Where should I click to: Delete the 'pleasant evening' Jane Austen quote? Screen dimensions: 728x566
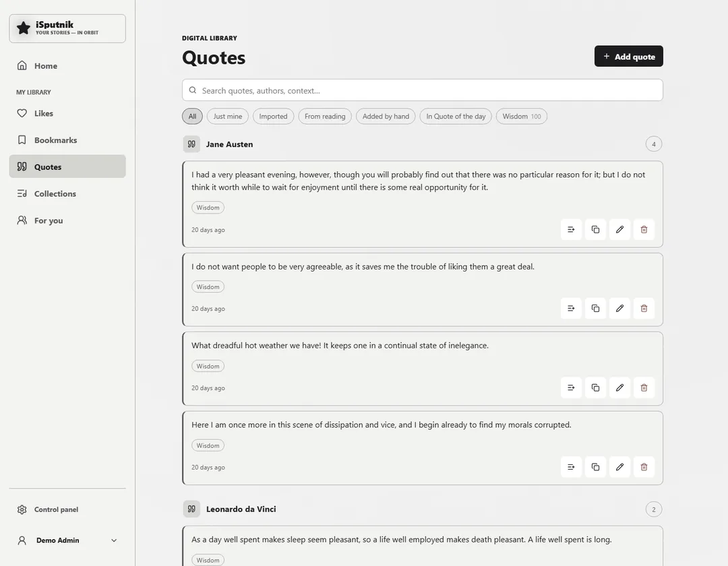[644, 230]
